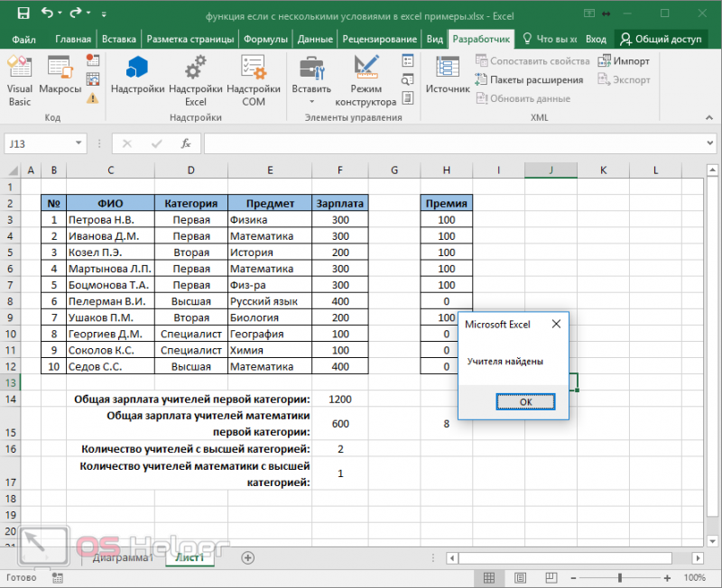722x588 pixels.
Task: Open the Visual Basic editor
Action: (x=19, y=81)
